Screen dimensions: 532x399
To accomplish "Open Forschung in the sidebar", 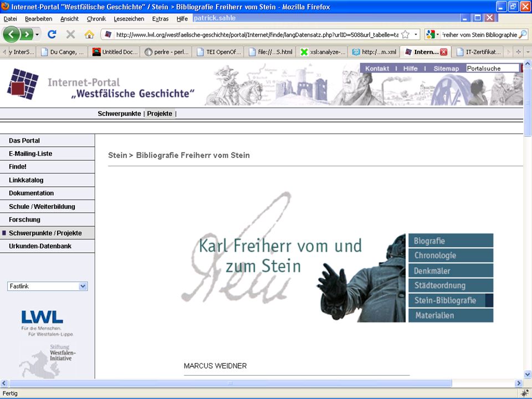I will point(47,219).
